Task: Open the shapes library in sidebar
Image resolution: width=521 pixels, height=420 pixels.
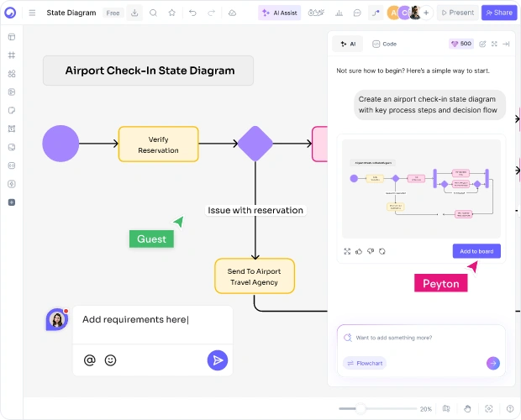Action: coord(12,74)
